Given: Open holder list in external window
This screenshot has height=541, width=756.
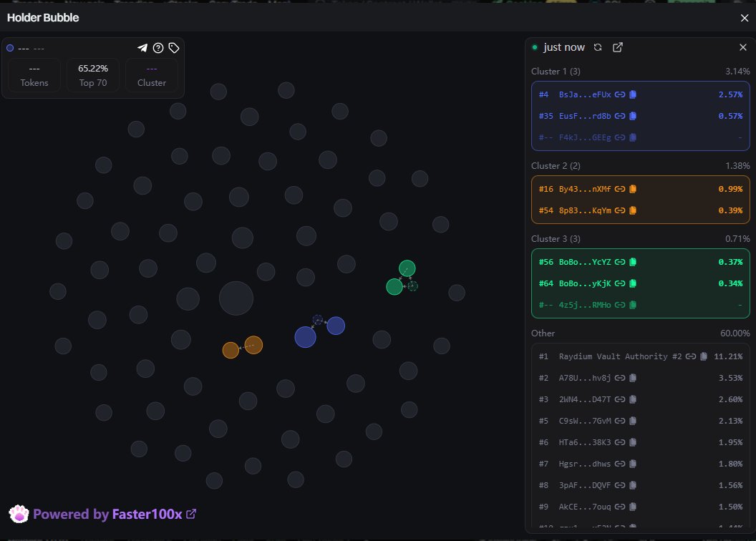Looking at the screenshot, I should 618,47.
